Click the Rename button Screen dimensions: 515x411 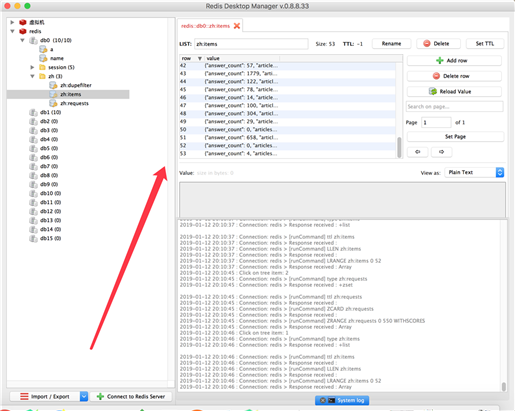coord(391,44)
